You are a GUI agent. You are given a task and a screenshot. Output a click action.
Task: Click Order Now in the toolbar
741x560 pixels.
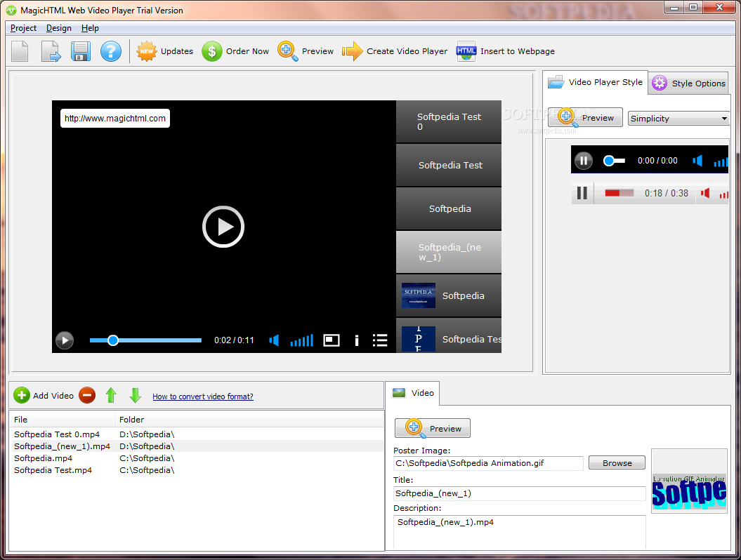point(235,51)
